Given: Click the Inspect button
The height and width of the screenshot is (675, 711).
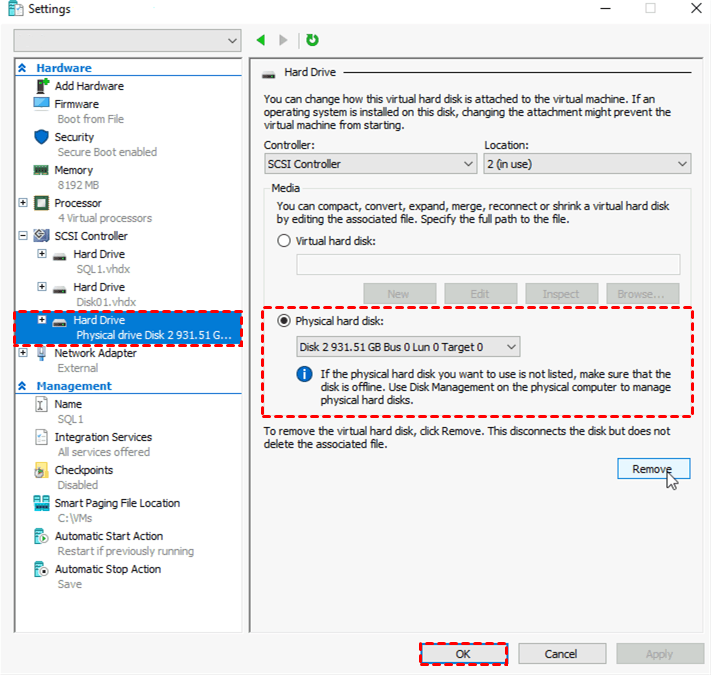Looking at the screenshot, I should [x=561, y=294].
